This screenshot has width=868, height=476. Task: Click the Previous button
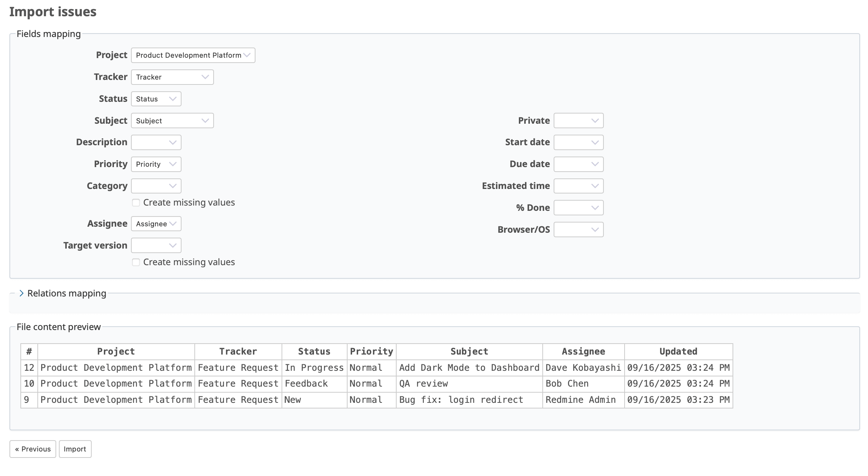click(33, 449)
